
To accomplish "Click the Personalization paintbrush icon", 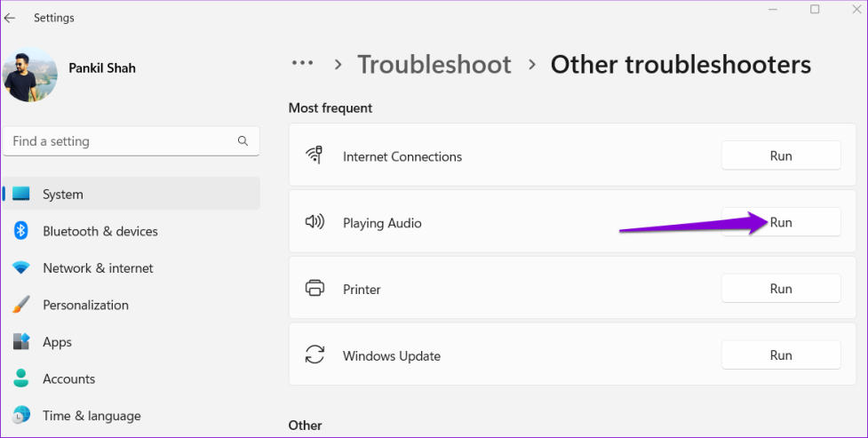I will tap(21, 305).
